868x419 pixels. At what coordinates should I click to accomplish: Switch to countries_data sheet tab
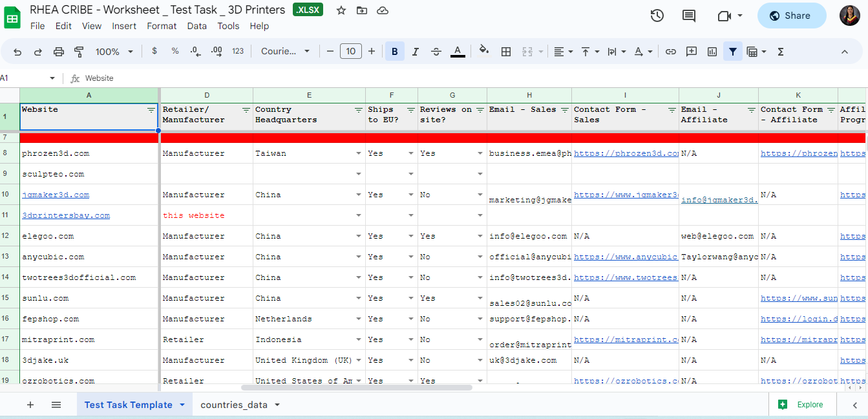point(233,405)
